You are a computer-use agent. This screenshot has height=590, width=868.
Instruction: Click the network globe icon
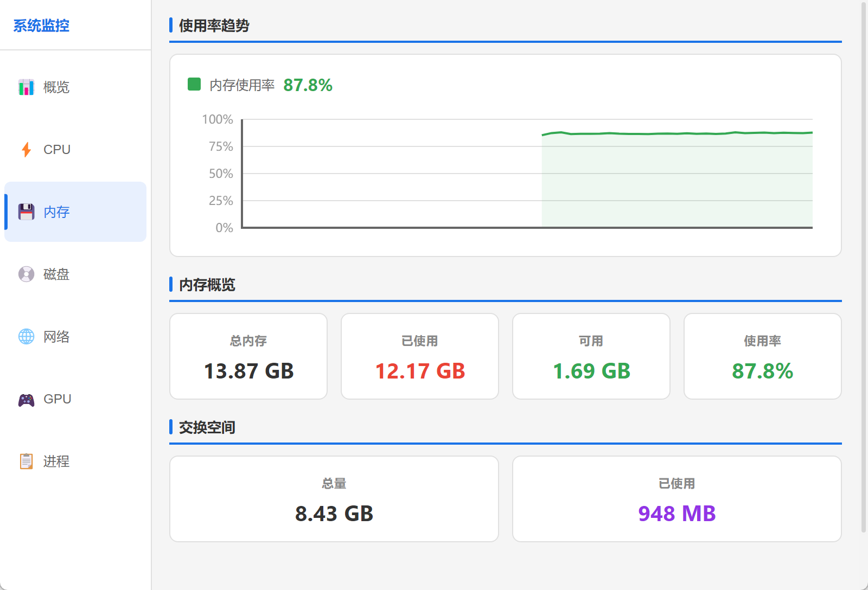click(x=26, y=337)
